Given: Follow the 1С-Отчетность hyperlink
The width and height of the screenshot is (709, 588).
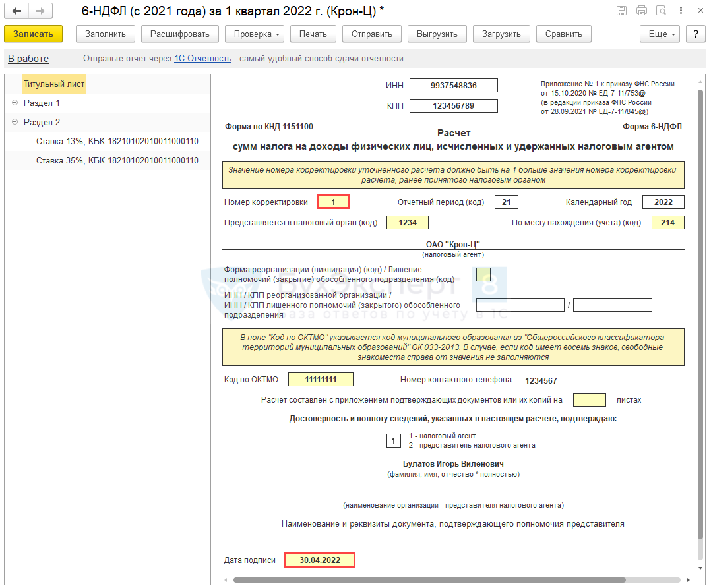Looking at the screenshot, I should [202, 58].
